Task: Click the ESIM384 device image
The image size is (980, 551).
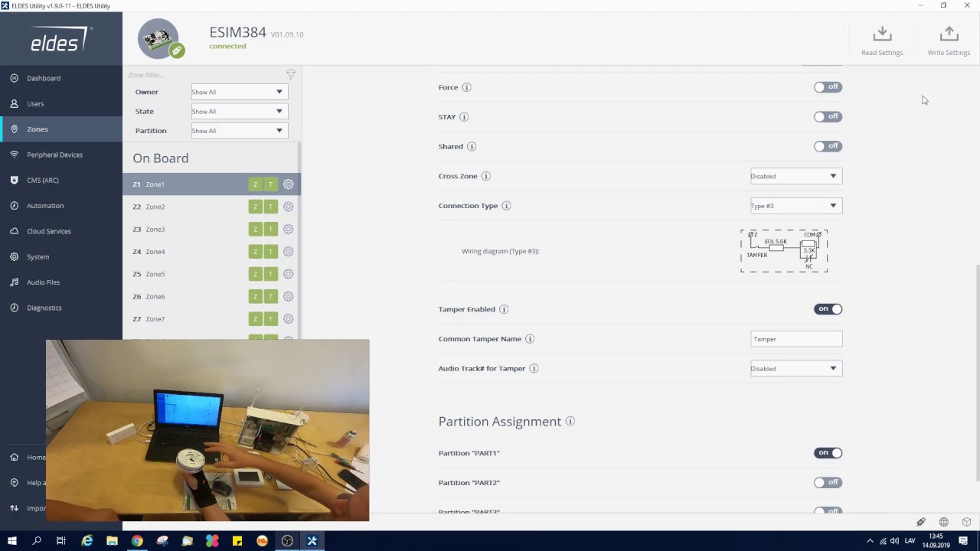Action: [x=158, y=38]
